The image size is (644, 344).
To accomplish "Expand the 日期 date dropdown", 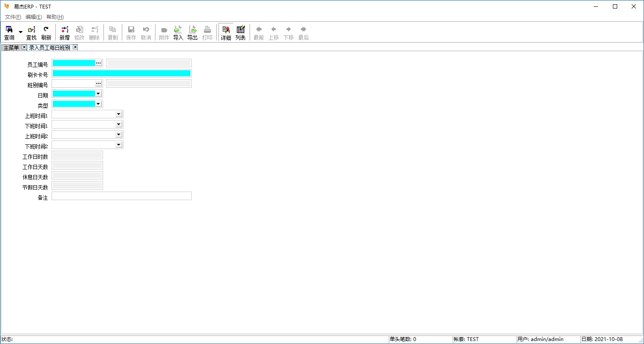I will 98,94.
